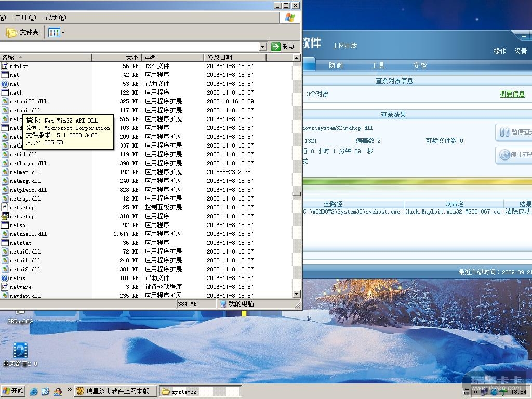Select the netsh application icon

point(5,225)
